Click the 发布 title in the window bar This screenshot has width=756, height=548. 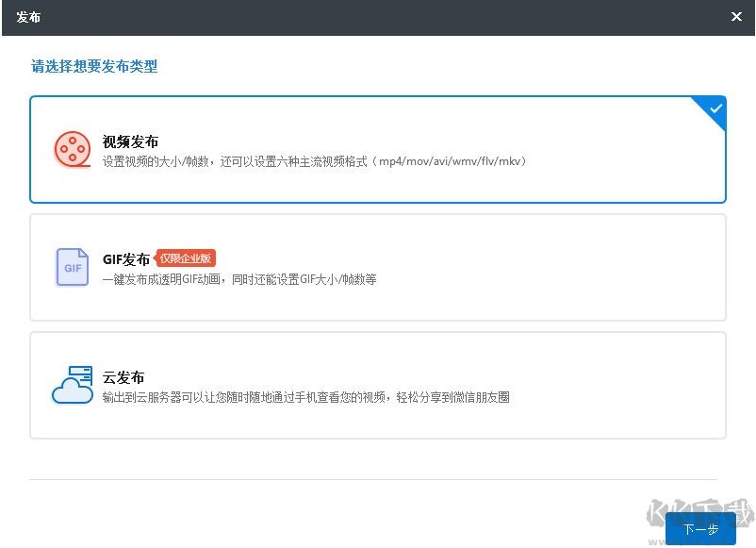coord(28,17)
